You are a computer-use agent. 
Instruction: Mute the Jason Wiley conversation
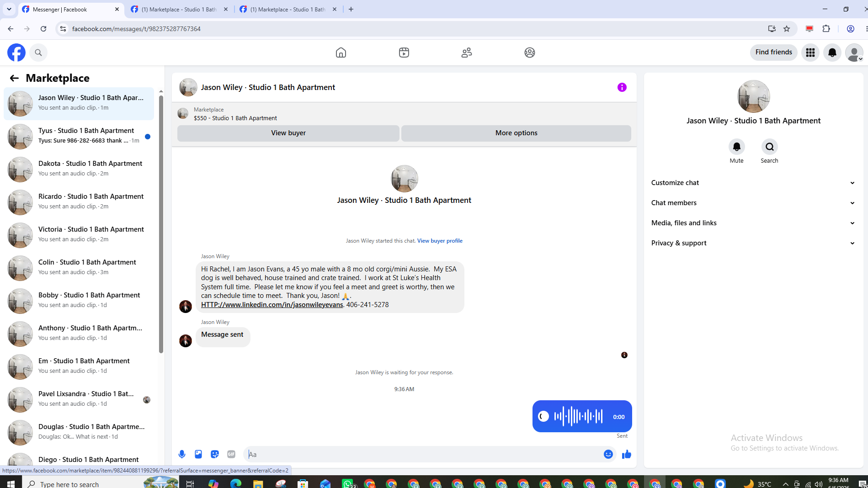pos(737,147)
